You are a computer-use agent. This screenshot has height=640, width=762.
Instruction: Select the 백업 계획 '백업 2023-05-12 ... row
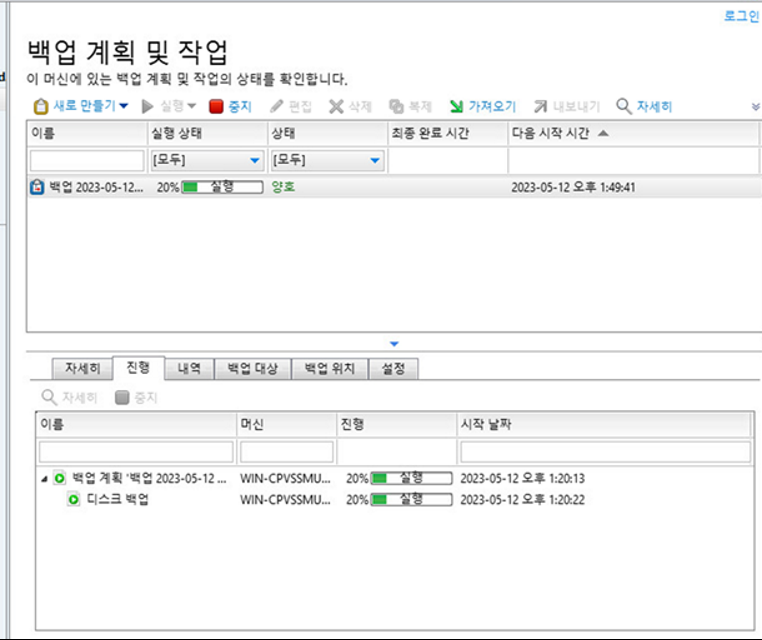click(395, 479)
